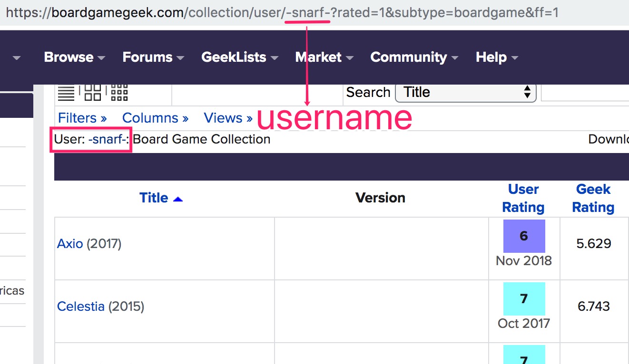Open the Celestia game link
Image resolution: width=629 pixels, height=364 pixels.
(81, 307)
